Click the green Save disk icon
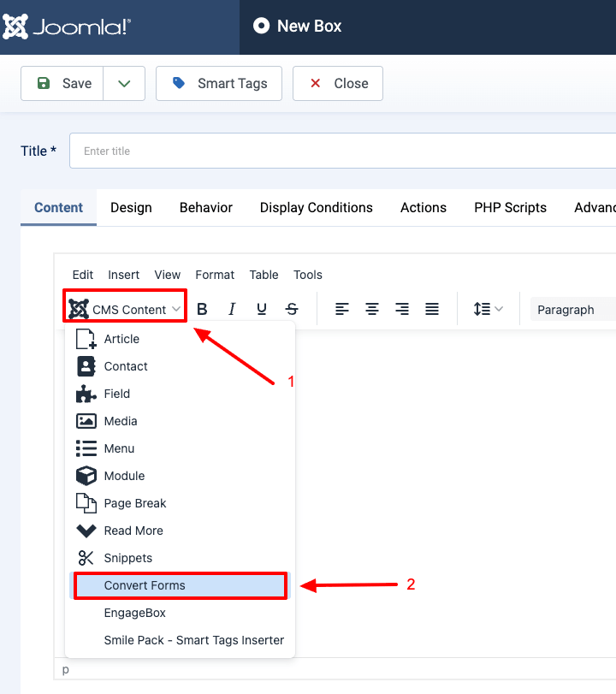 44,83
